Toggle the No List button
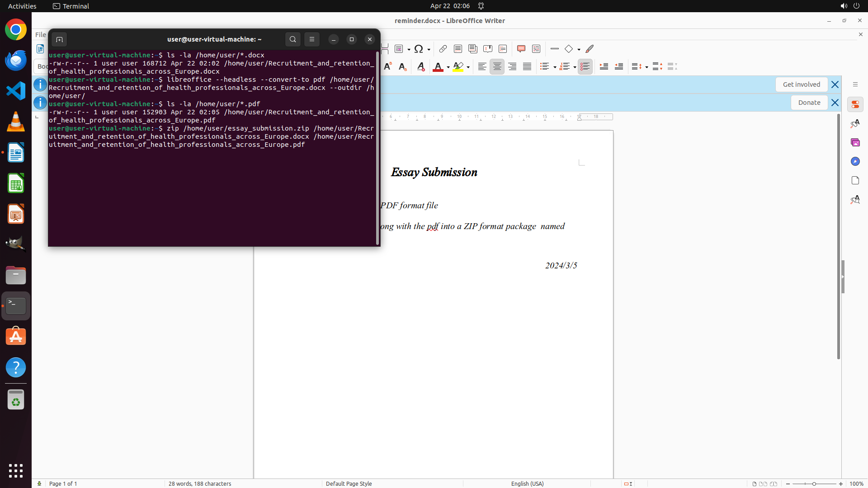868x488 pixels. pos(585,67)
